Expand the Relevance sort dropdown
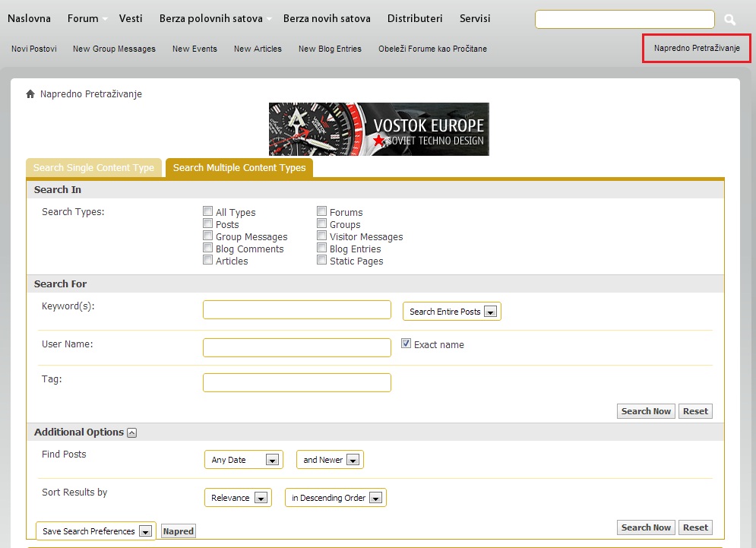The width and height of the screenshot is (756, 548). pos(238,498)
